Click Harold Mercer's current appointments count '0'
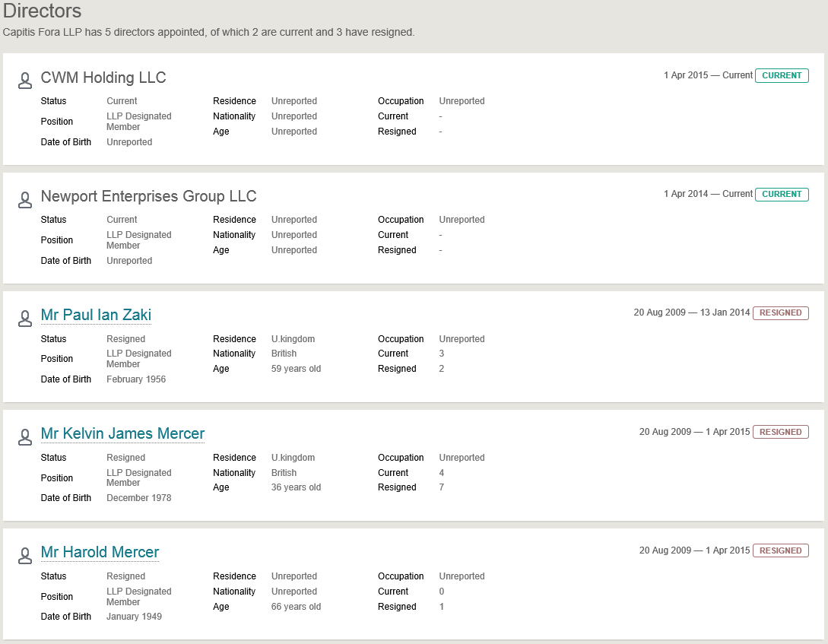 click(x=442, y=592)
